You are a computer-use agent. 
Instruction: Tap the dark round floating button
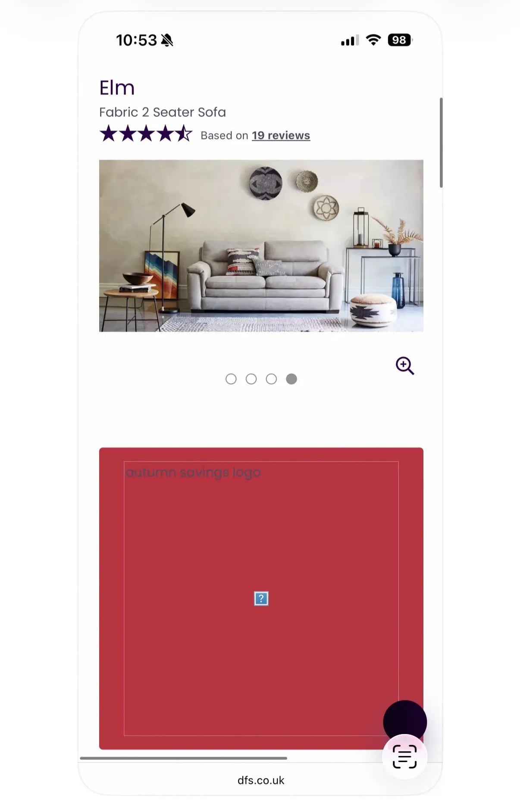tap(405, 722)
